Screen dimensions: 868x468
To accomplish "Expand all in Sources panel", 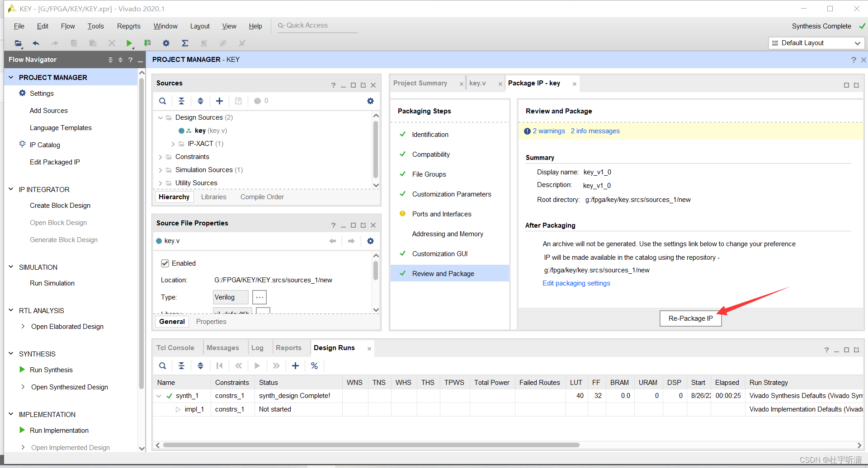I will click(x=200, y=101).
